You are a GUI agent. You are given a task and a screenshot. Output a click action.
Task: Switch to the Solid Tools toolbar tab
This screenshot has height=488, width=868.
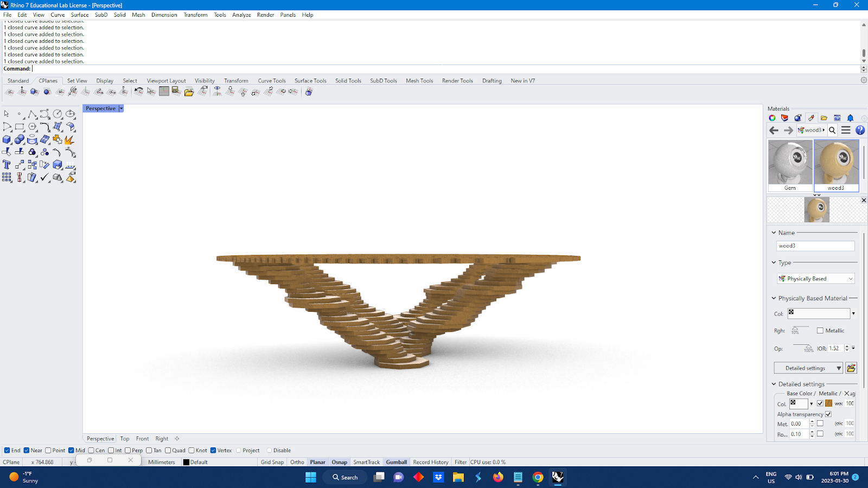(348, 81)
